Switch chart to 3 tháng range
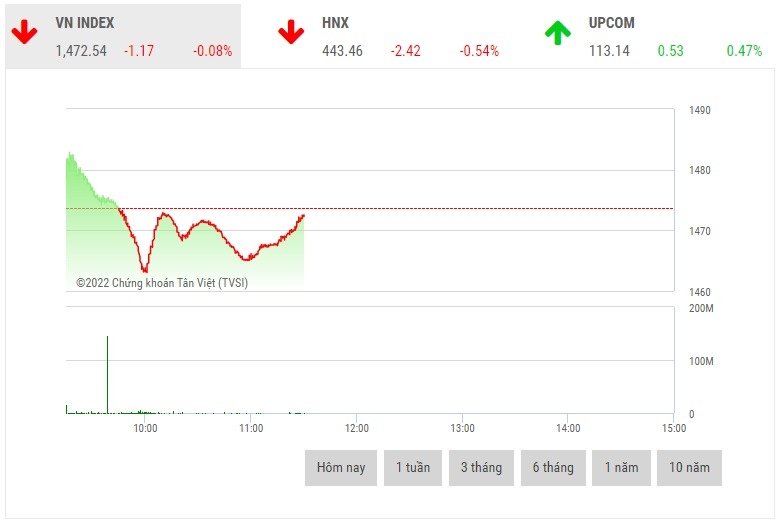Screen dimensions: 779x522 [481, 468]
